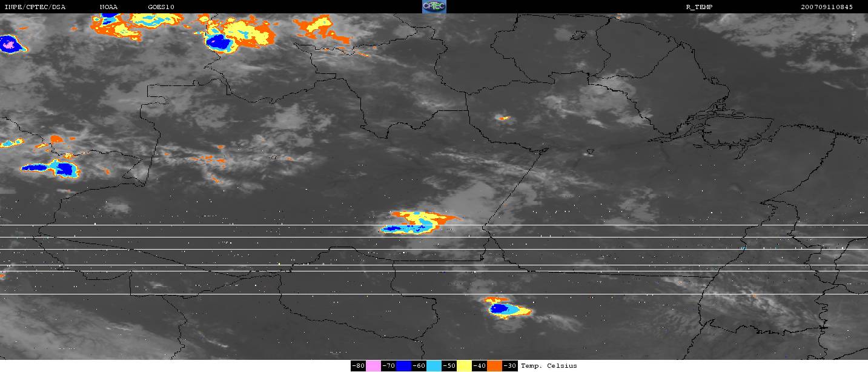Click the GOES10 satellite label
The width and height of the screenshot is (868, 372).
[161, 7]
